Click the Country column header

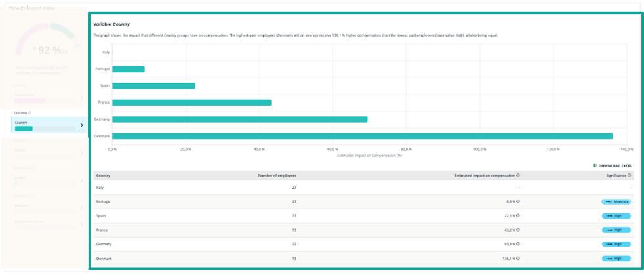tap(104, 175)
